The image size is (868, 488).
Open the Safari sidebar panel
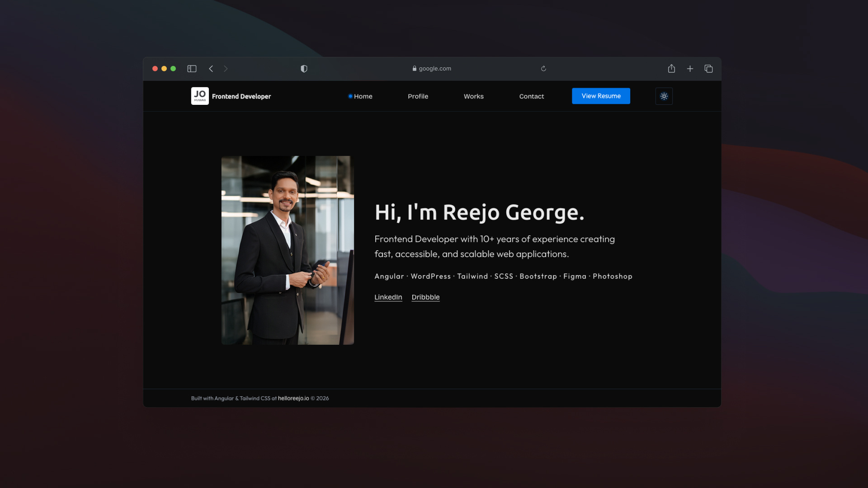[192, 68]
